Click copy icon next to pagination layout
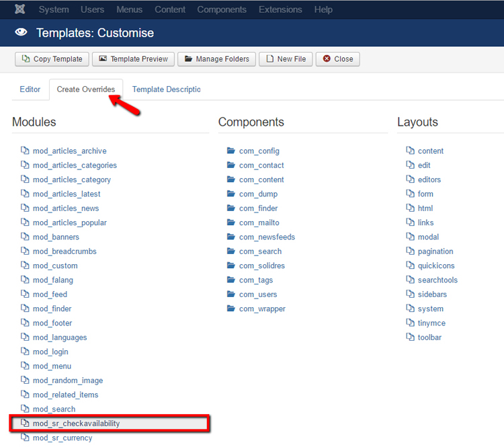 click(410, 251)
